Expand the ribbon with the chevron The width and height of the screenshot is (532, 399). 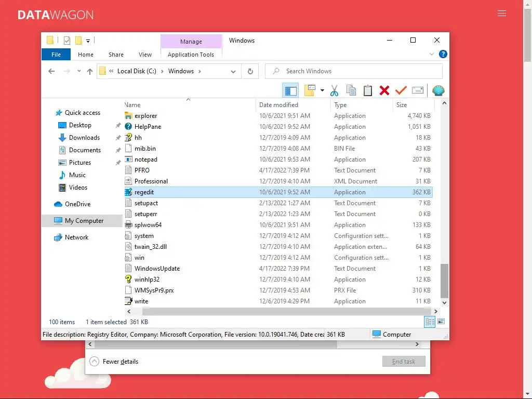[432, 54]
